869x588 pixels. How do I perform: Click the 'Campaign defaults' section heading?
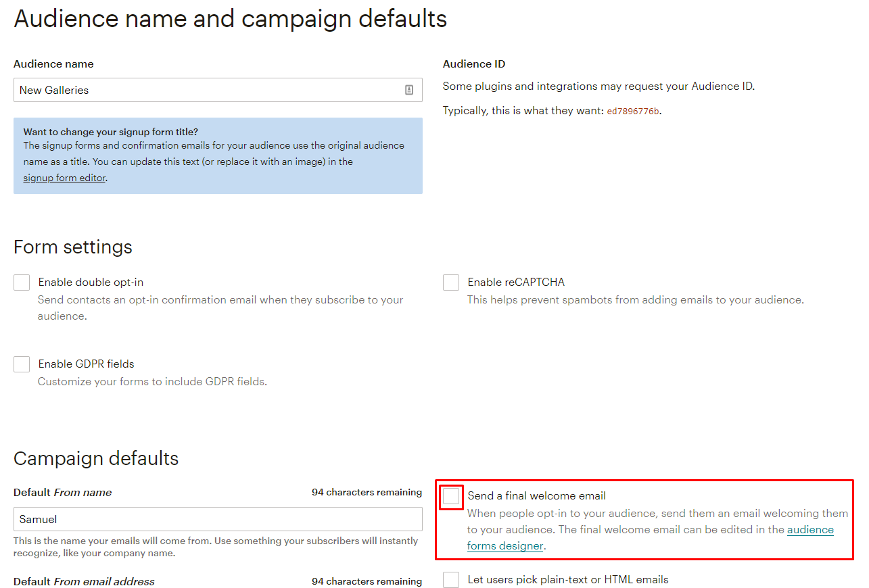click(x=95, y=458)
